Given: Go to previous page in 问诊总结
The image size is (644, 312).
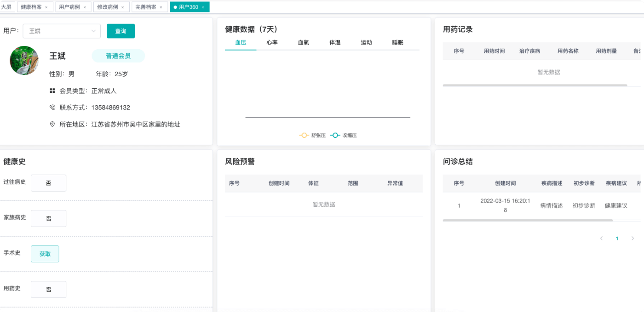Looking at the screenshot, I should [601, 238].
